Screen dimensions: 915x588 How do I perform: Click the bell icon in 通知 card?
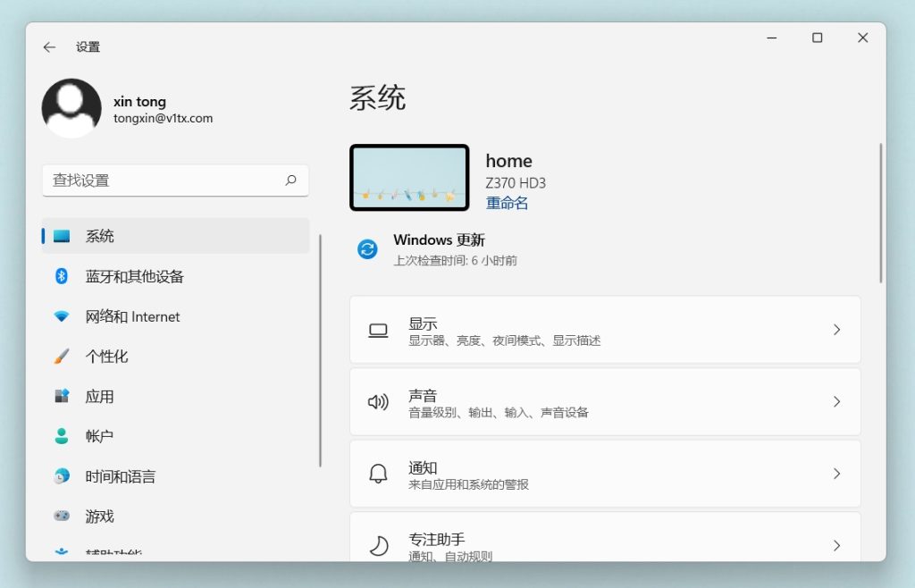tap(378, 473)
